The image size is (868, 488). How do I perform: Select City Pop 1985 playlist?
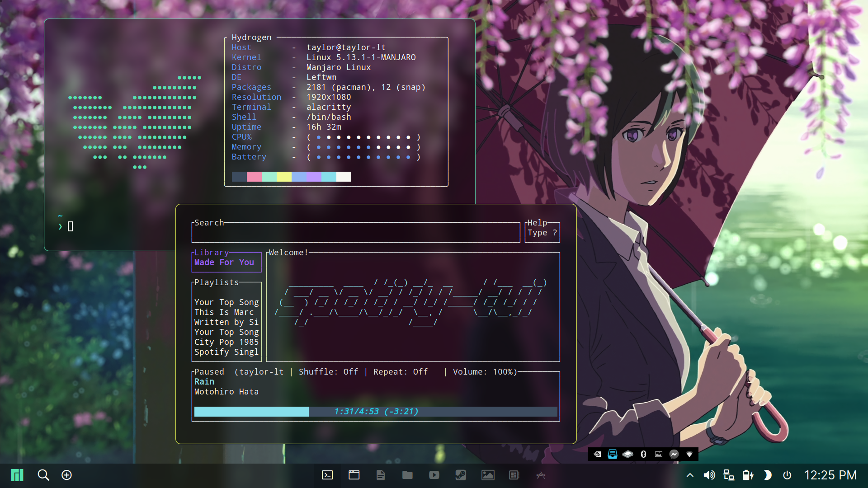(x=226, y=342)
